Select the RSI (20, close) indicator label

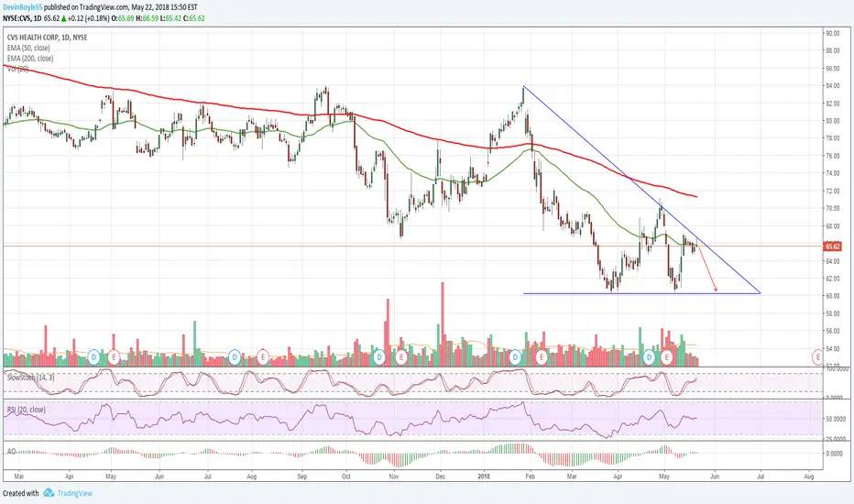point(27,410)
